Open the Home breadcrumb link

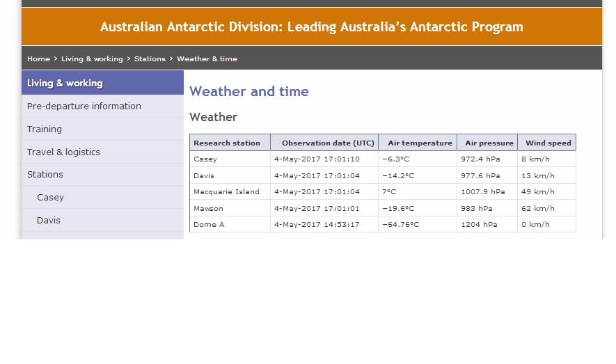[38, 59]
